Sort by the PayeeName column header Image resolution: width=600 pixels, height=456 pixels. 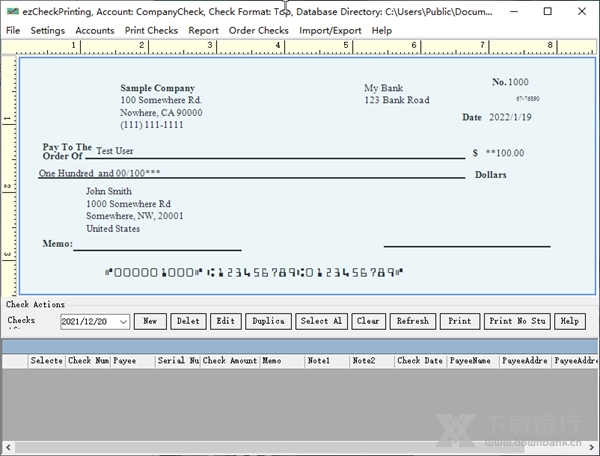tap(473, 361)
